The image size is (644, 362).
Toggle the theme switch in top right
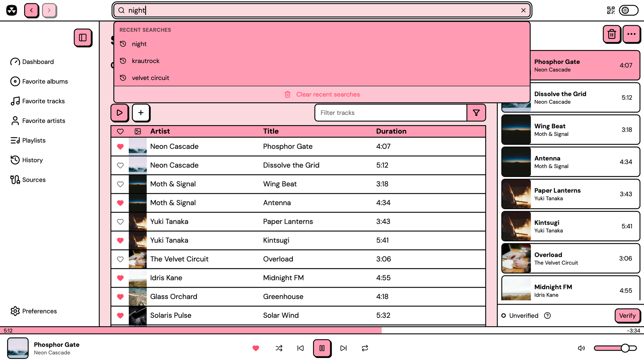(629, 10)
